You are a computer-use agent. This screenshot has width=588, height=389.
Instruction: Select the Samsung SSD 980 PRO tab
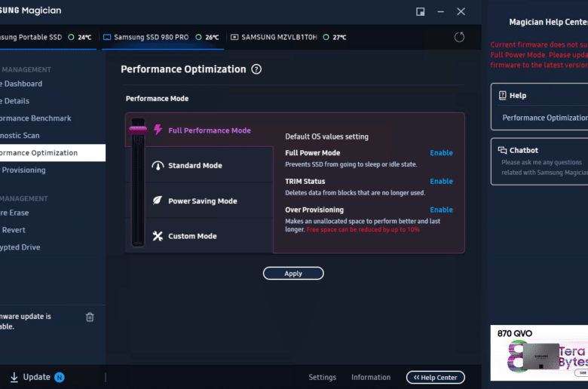pos(163,37)
